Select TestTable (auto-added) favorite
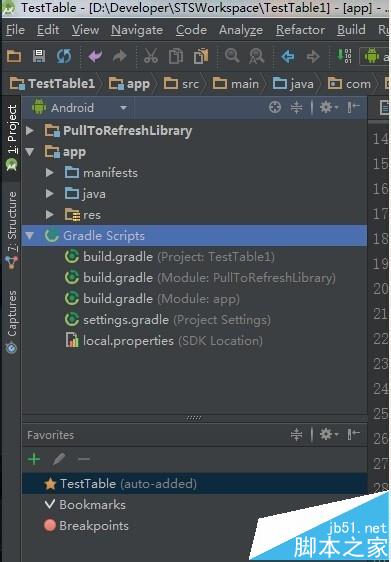 coord(195,484)
